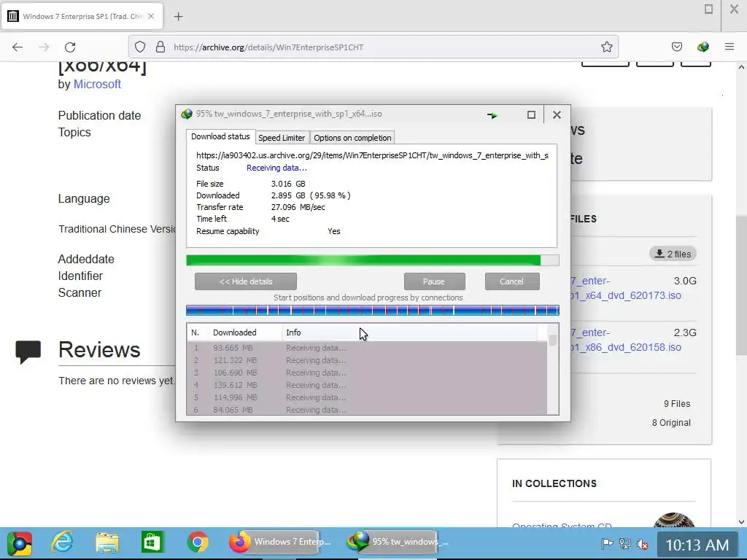This screenshot has width=747, height=560.
Task: Select connection row with 93.665 MB
Action: [367, 348]
